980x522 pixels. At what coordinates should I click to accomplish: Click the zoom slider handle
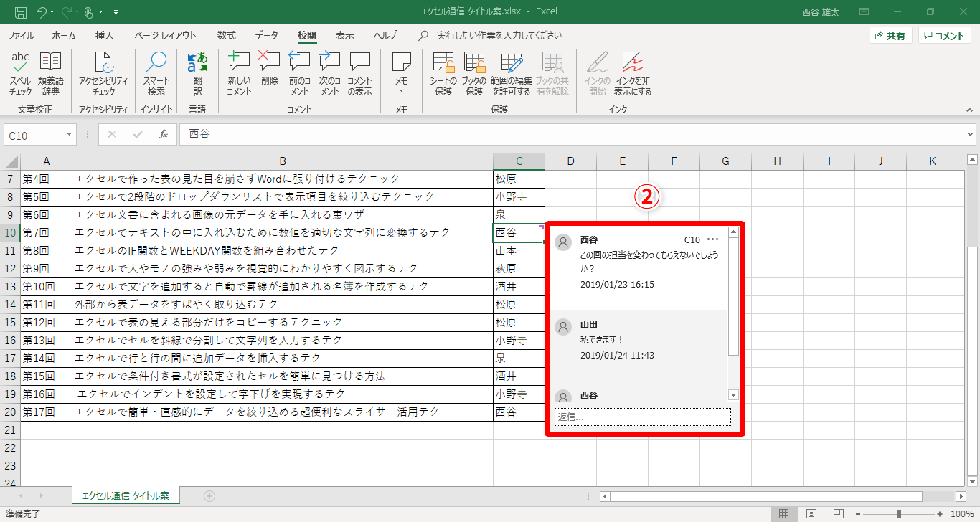coord(899,514)
